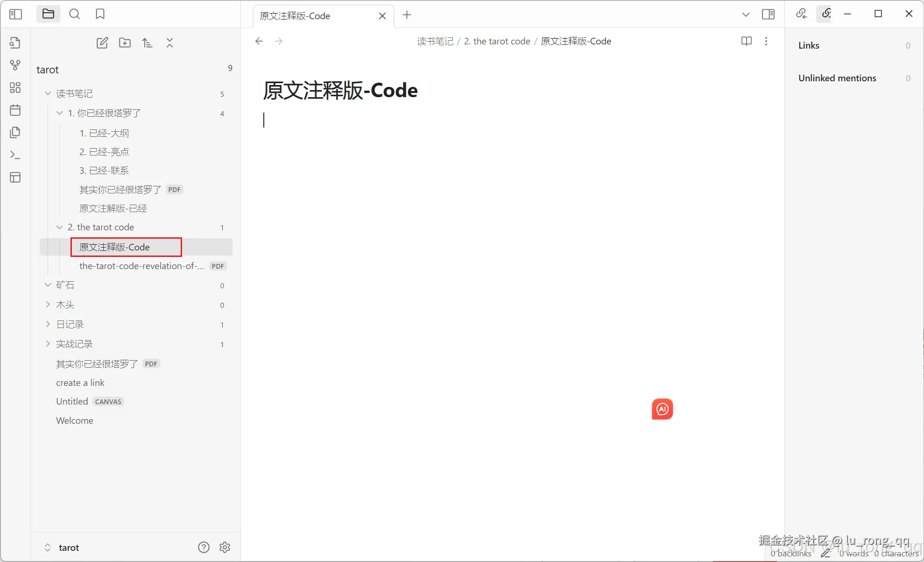Switch to the 原文注释版-Code tab
Screen dimensions: 924x562
click(295, 15)
